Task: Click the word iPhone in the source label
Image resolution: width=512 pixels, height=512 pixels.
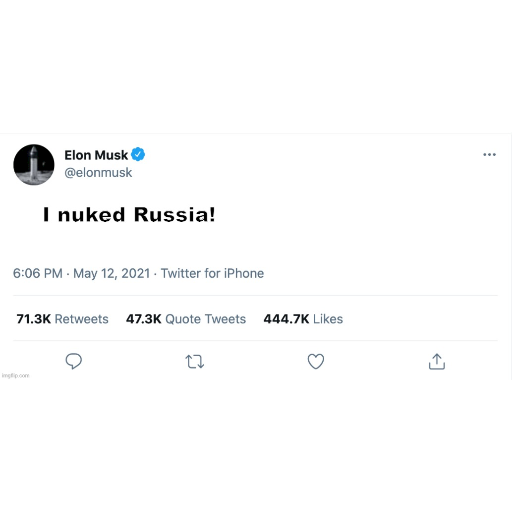Action: [x=244, y=273]
